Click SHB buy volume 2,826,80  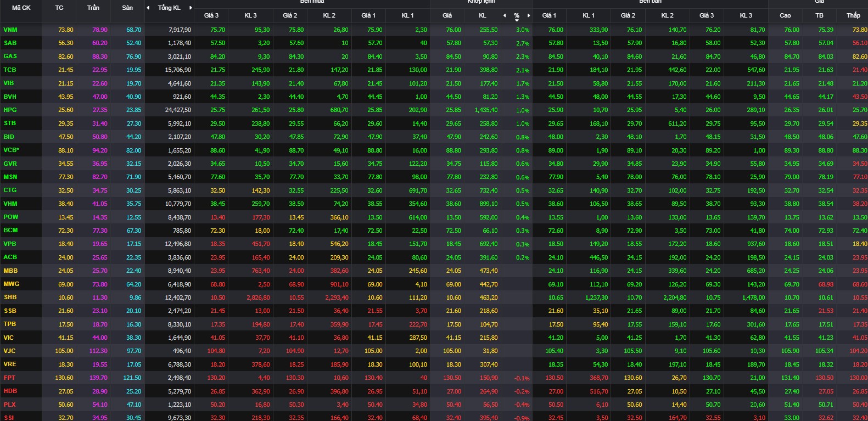(259, 297)
